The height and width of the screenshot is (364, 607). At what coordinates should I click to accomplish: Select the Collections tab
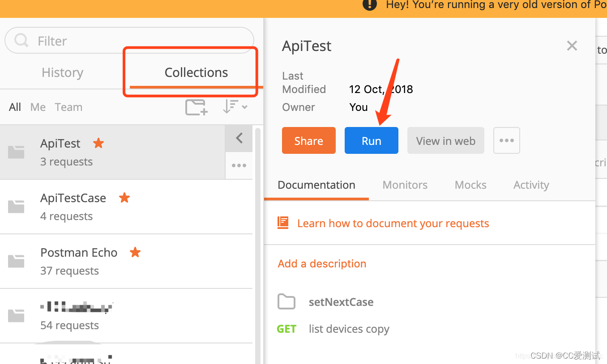coord(196,72)
